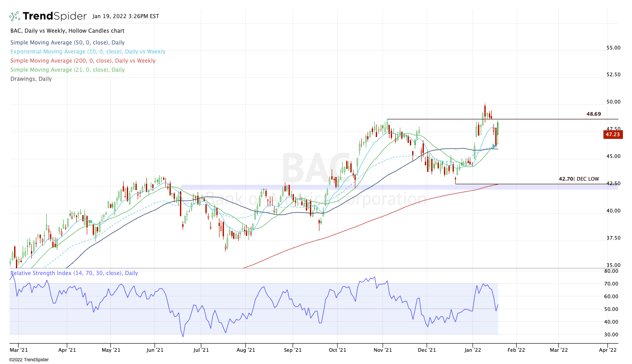Click the blue arrow marker on the chart
632x364 pixels.
tap(494, 146)
